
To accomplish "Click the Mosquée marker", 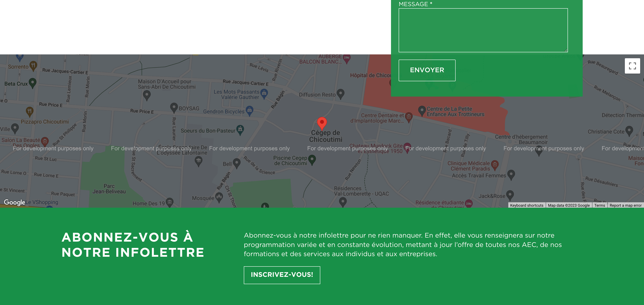I will point(219,198).
